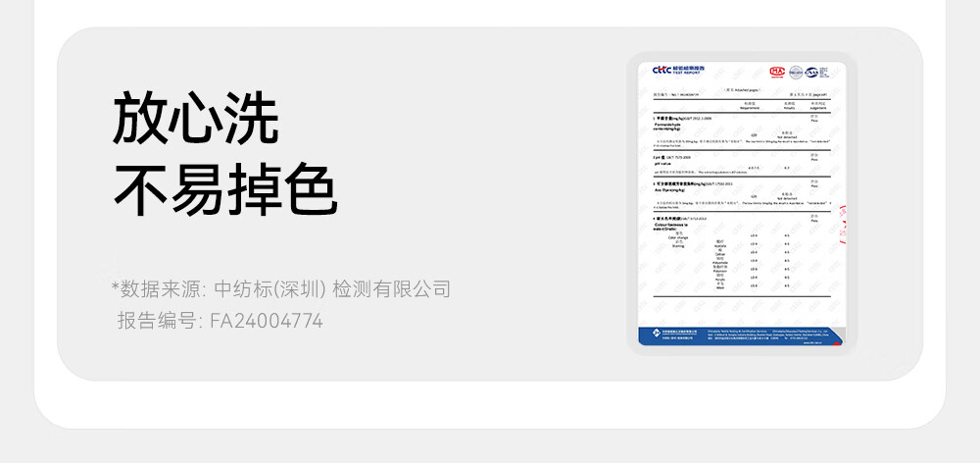Click the "Colour fastness to water" section in report
This screenshot has width=980, height=463.
click(x=741, y=253)
